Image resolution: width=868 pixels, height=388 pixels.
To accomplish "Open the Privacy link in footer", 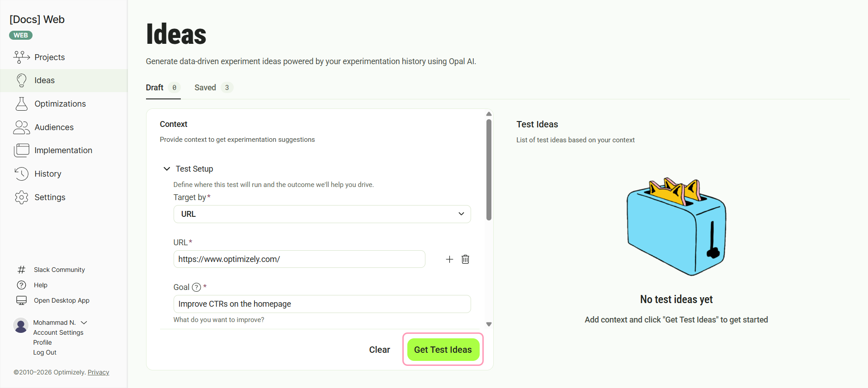I will pos(99,372).
